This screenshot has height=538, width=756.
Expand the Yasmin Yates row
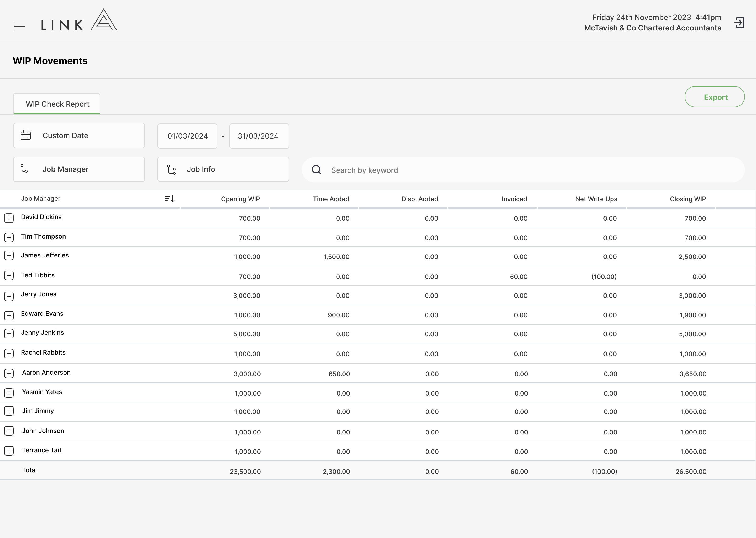click(9, 393)
